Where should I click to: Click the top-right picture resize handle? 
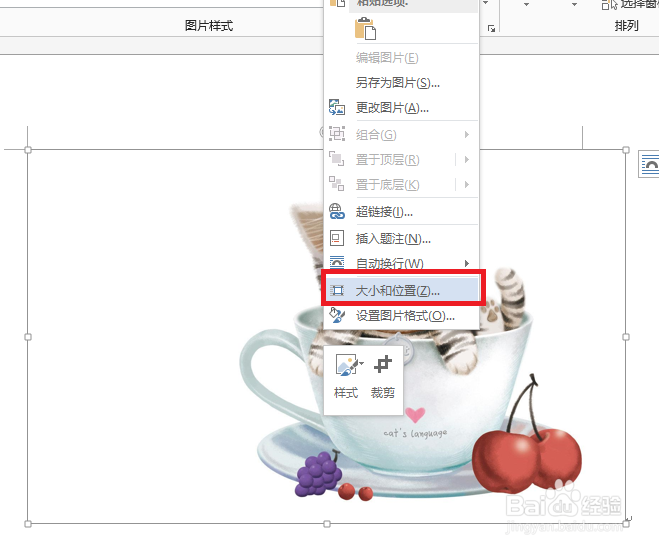point(626,150)
